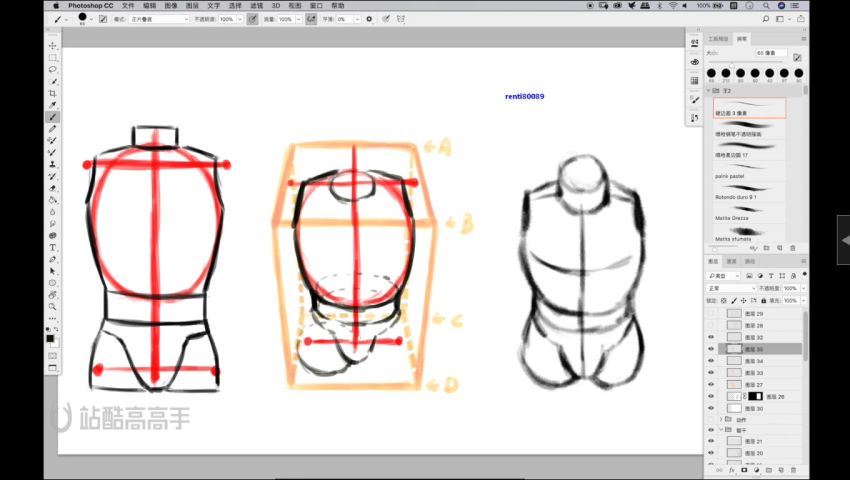Open macOS Spotlight search icon

click(766, 5)
